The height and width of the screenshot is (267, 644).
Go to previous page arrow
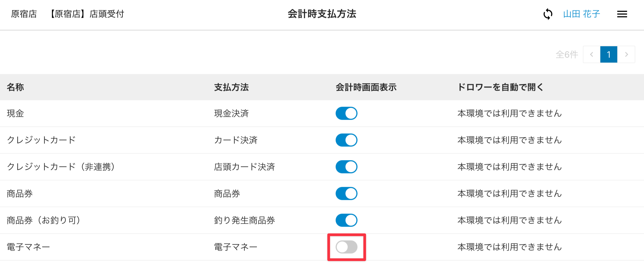pyautogui.click(x=592, y=55)
